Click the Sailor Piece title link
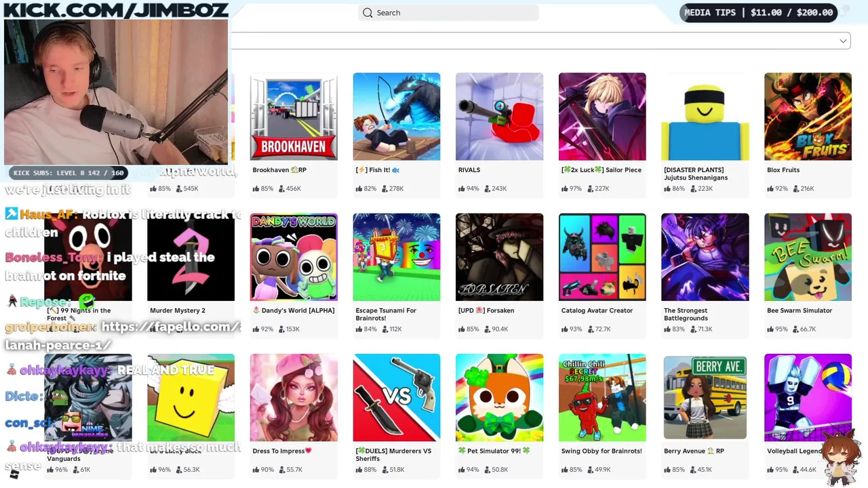 point(601,170)
